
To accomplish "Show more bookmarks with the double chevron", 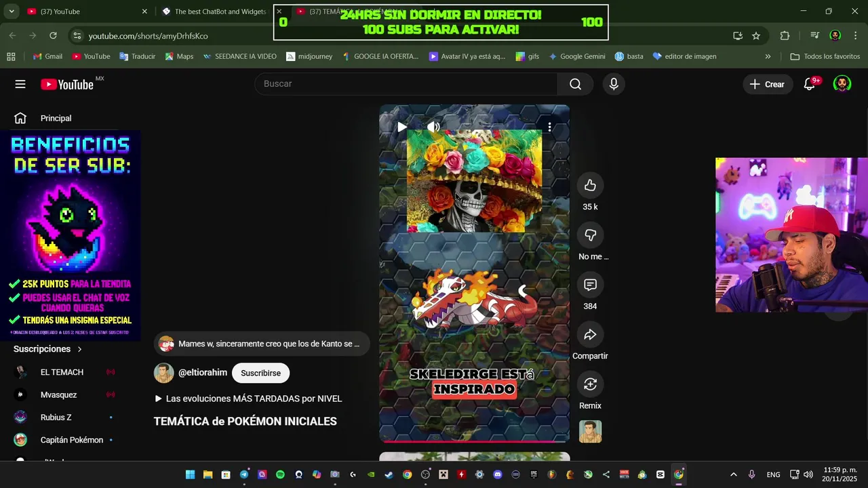I will [768, 57].
